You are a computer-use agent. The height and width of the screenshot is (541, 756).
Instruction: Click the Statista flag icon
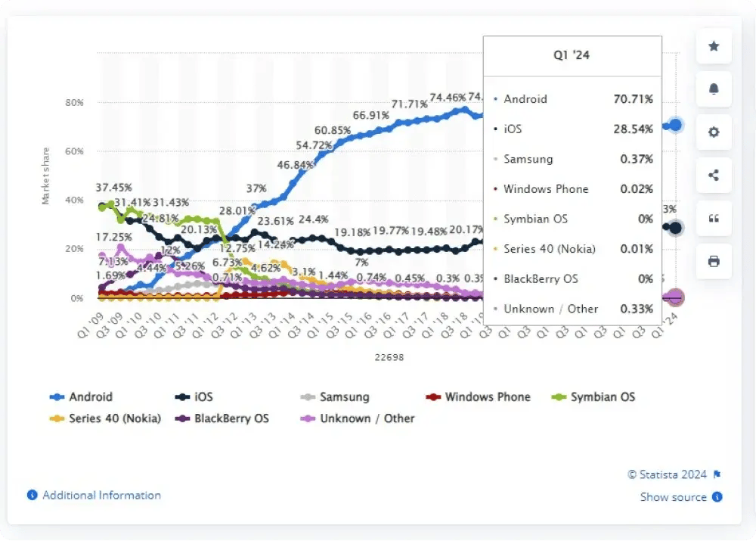(717, 474)
